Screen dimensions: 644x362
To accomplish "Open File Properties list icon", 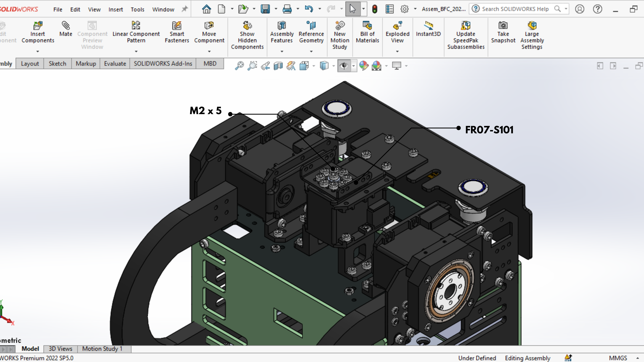I will (390, 9).
